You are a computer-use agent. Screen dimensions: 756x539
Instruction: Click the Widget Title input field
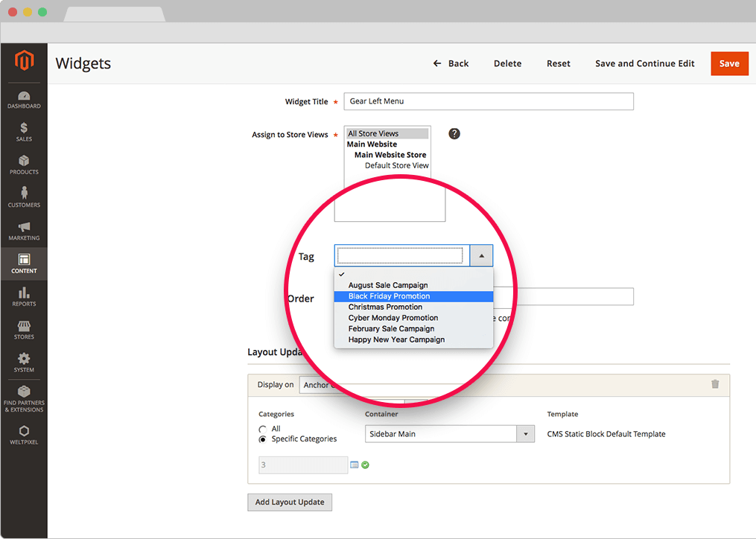489,101
